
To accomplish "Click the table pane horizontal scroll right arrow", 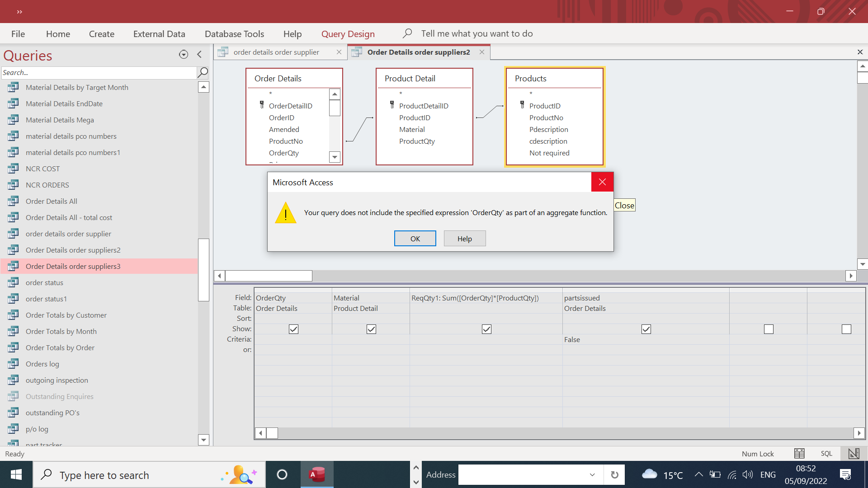I will [851, 276].
